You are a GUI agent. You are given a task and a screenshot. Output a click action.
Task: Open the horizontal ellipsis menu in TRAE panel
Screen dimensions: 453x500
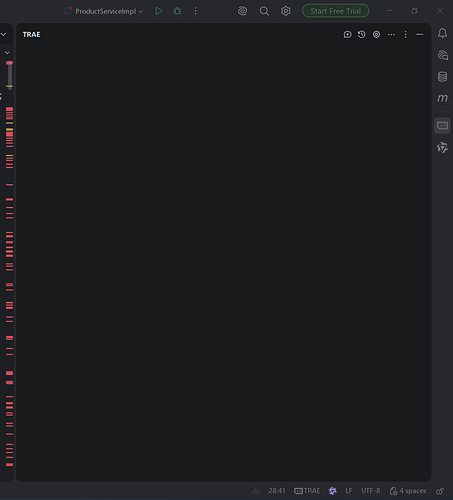tap(391, 34)
